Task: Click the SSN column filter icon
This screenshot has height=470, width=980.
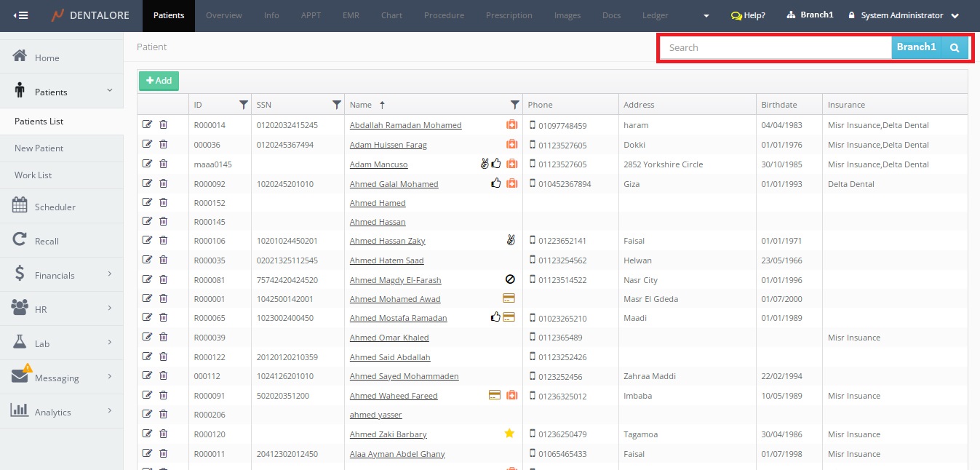Action: 336,105
